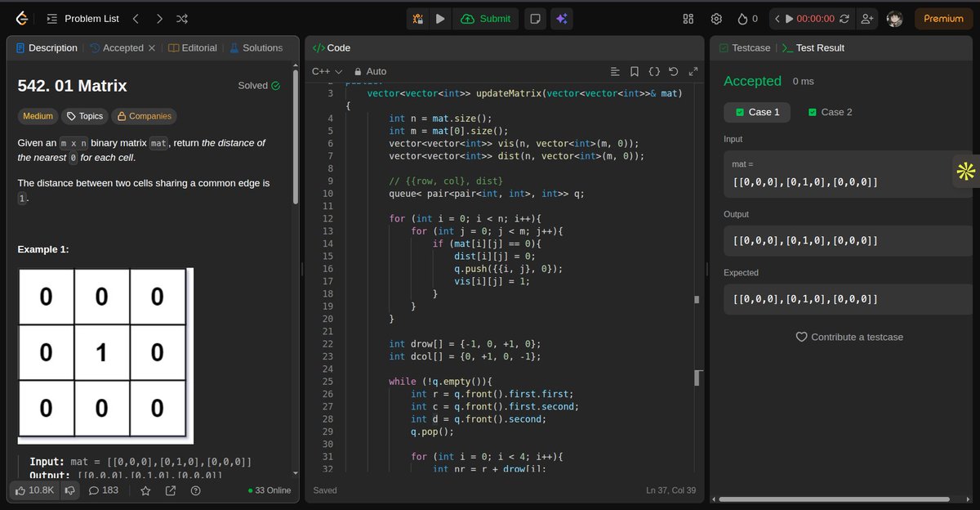Reset code to default with undo icon
The height and width of the screenshot is (510, 980).
coord(674,71)
